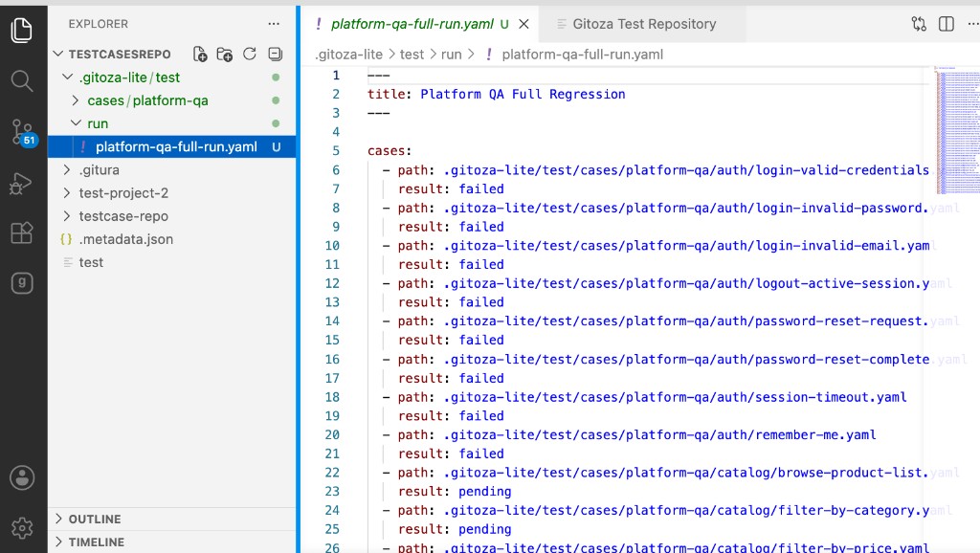Click the EXPLORER panel title

click(x=99, y=24)
